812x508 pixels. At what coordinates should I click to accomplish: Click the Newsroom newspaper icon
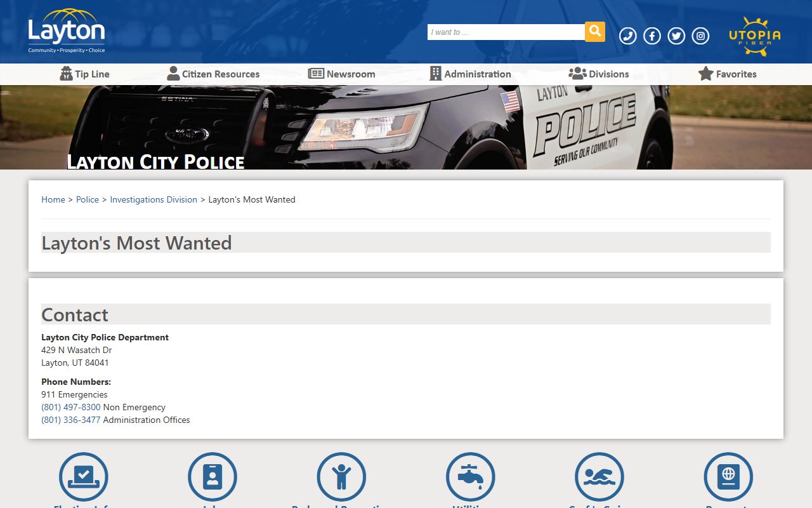click(316, 74)
